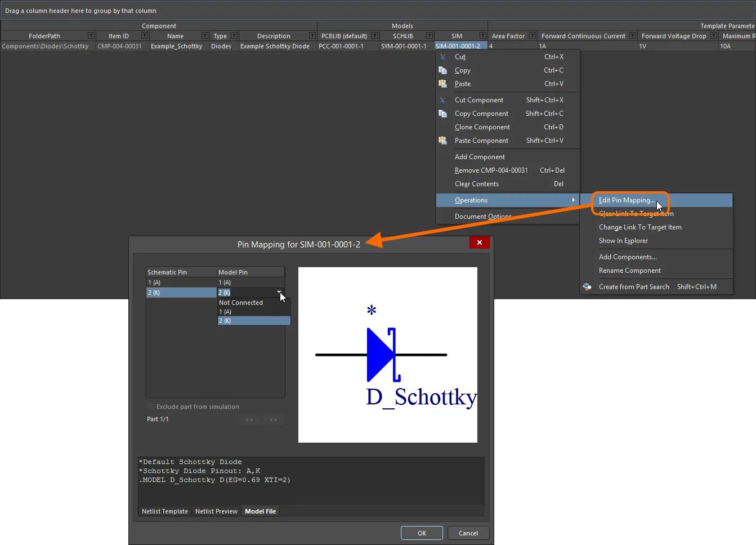Click the Paste clipboard icon

click(443, 83)
